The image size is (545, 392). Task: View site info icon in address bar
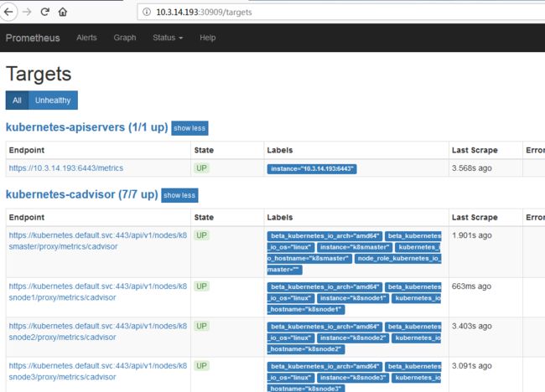(147, 13)
